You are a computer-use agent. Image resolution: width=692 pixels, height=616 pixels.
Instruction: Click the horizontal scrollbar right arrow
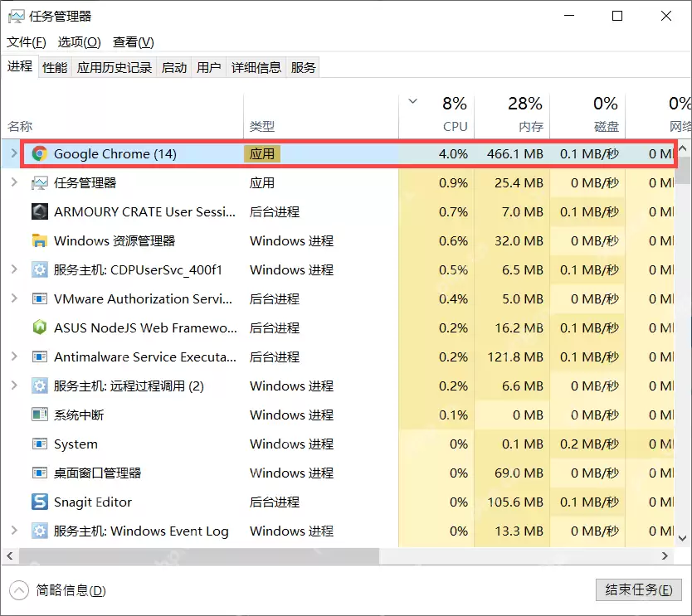665,556
